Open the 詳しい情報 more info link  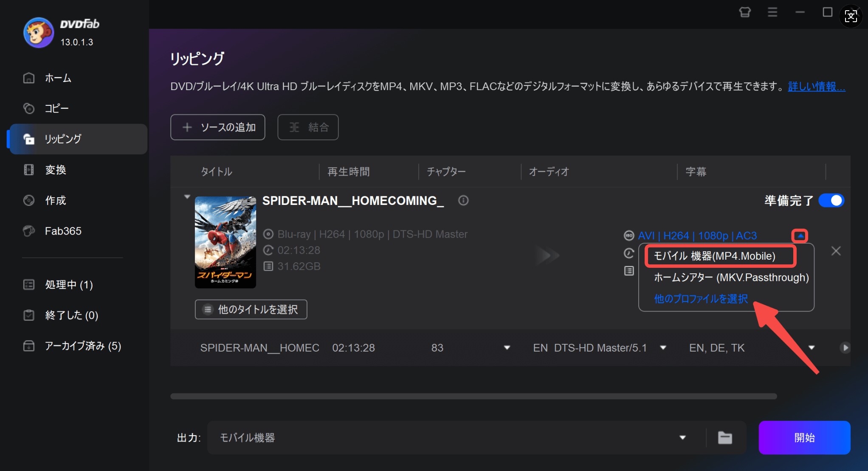click(x=816, y=87)
